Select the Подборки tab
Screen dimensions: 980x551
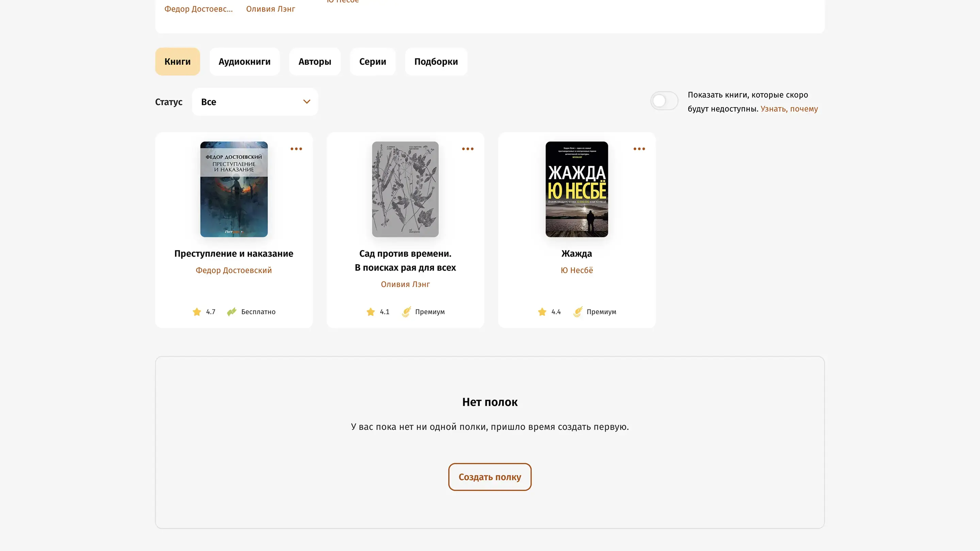(x=436, y=62)
